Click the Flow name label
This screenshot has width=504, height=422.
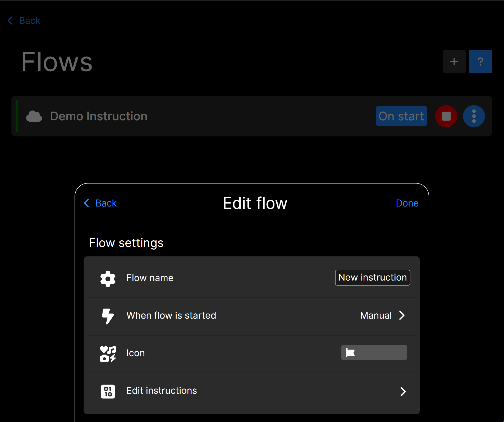pos(150,278)
